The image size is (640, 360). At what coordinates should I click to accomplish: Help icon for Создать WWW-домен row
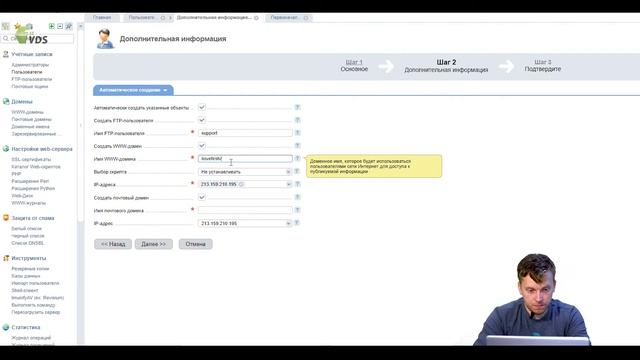point(298,146)
